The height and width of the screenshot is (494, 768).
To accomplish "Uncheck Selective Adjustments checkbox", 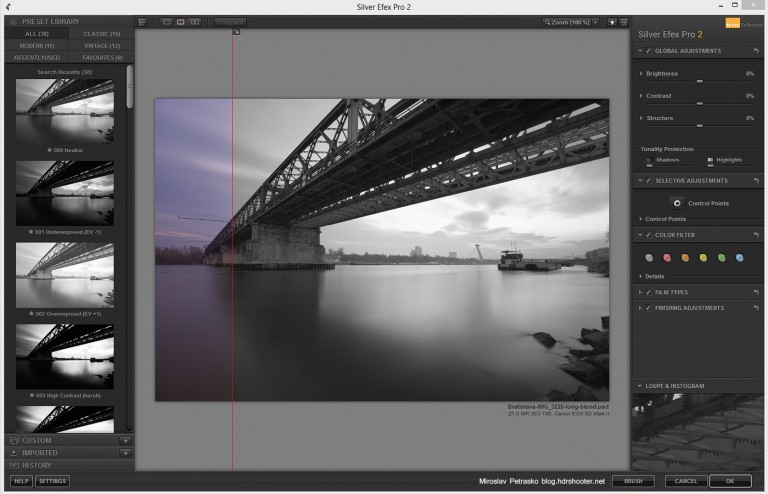I will coord(648,181).
